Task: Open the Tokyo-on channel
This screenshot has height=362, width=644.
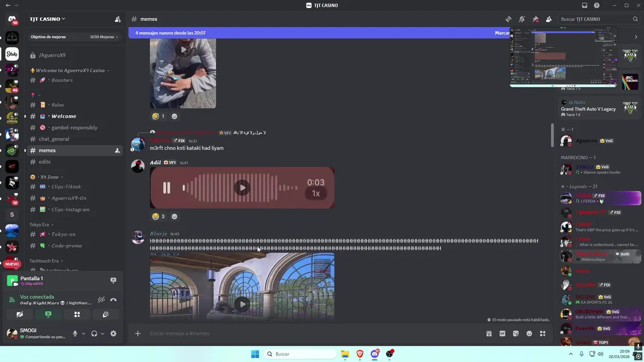Action: (x=74, y=234)
